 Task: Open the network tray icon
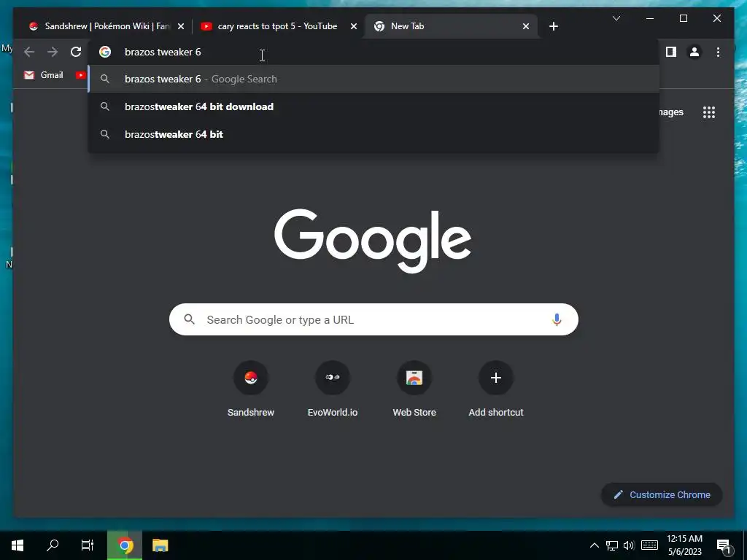coord(612,545)
